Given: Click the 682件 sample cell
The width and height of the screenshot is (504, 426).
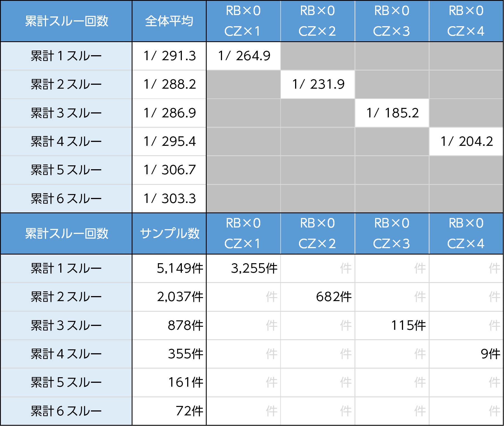Looking at the screenshot, I should [x=318, y=297].
